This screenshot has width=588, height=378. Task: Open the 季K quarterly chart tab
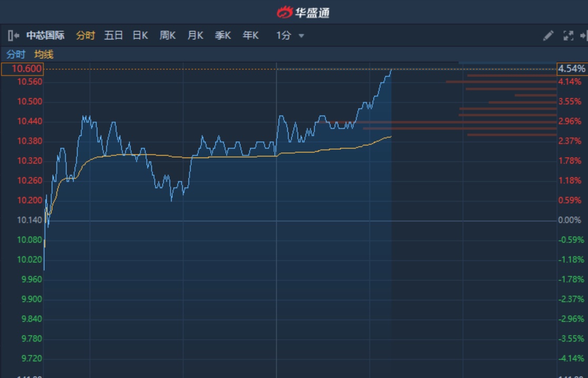(222, 36)
